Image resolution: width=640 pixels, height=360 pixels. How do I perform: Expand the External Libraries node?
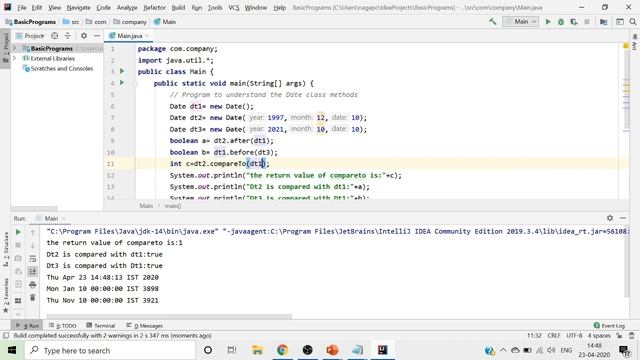(x=15, y=58)
